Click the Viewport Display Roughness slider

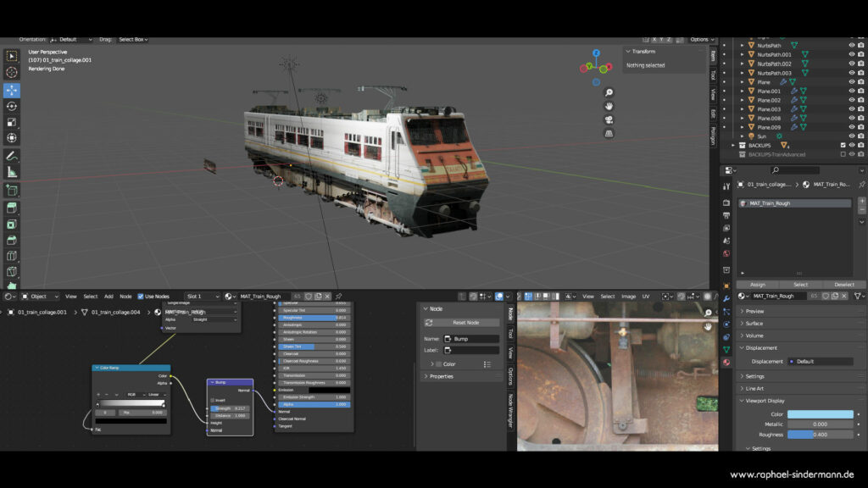point(821,435)
